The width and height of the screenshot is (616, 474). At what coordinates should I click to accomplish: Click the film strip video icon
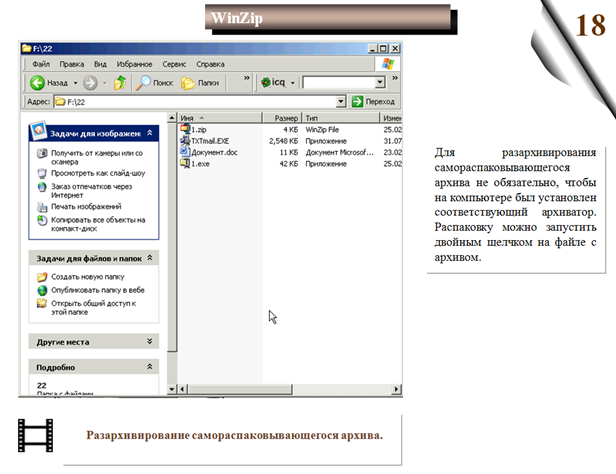tap(35, 435)
